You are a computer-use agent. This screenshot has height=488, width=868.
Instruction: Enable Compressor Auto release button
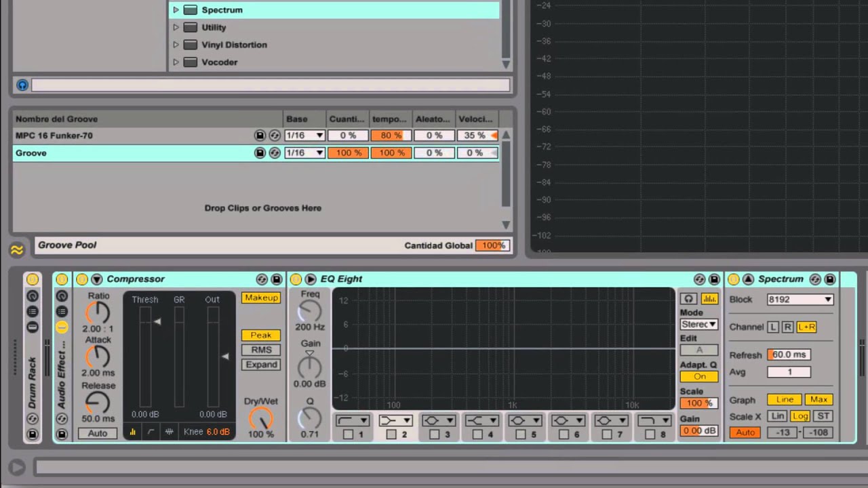click(x=98, y=433)
